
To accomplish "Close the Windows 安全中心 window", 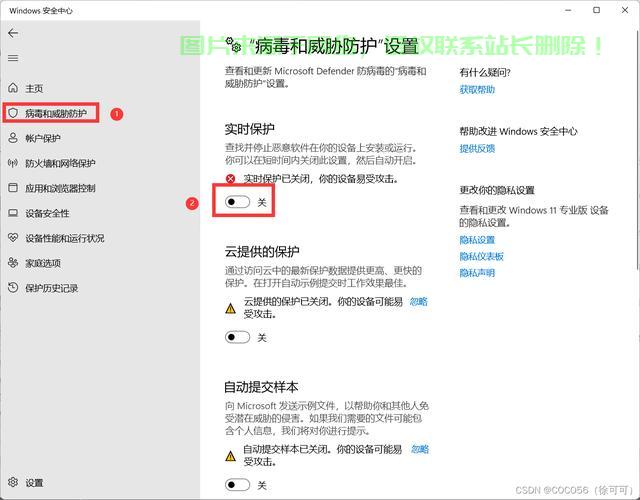I will 625,10.
